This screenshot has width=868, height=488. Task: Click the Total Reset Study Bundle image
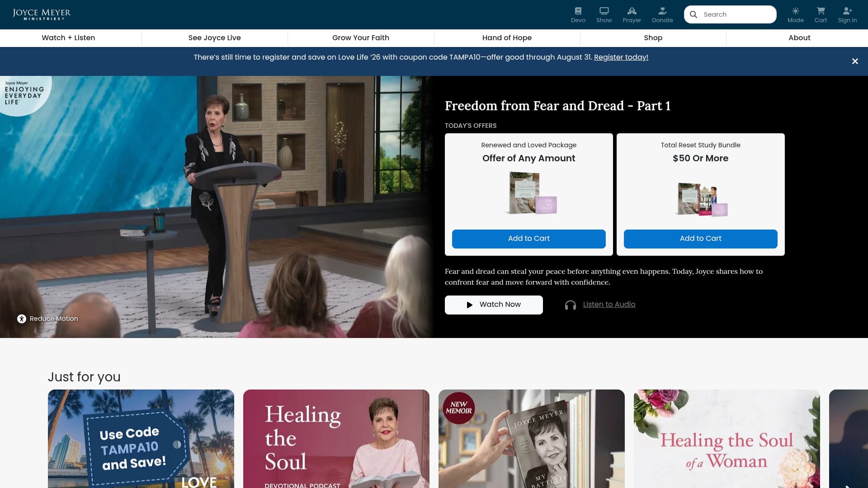click(701, 199)
